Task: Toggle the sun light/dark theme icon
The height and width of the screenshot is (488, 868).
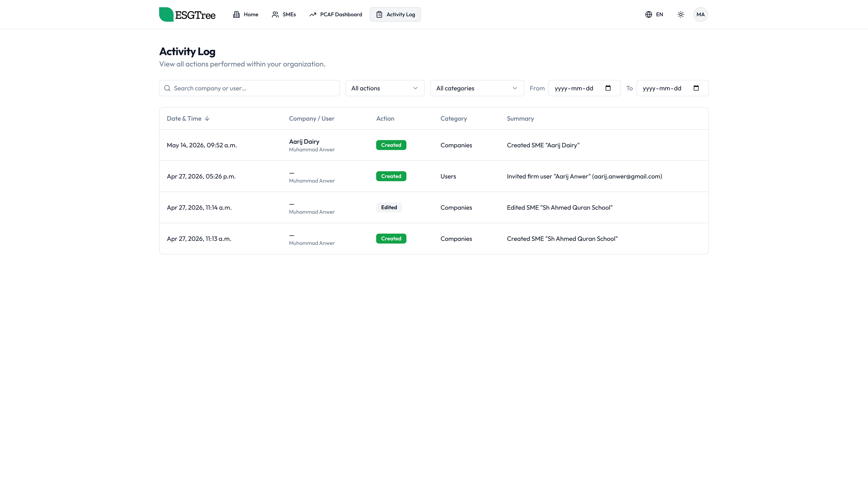Action: [x=681, y=14]
